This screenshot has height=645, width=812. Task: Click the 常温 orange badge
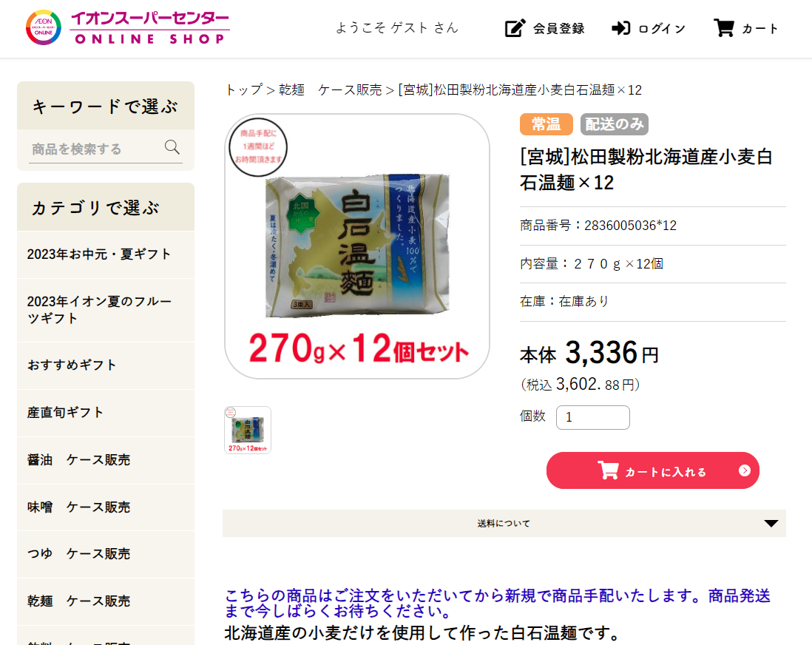547,124
